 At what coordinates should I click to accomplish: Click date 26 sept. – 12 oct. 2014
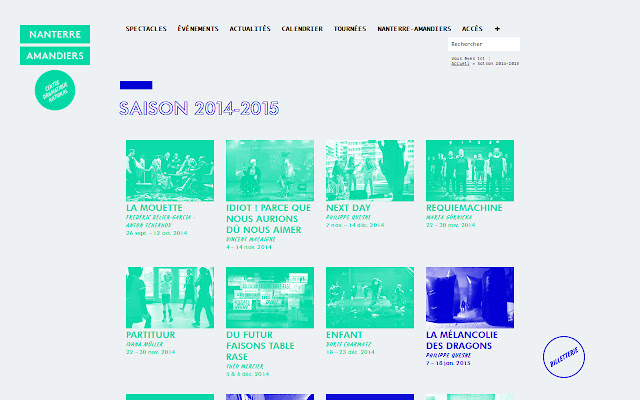click(156, 233)
